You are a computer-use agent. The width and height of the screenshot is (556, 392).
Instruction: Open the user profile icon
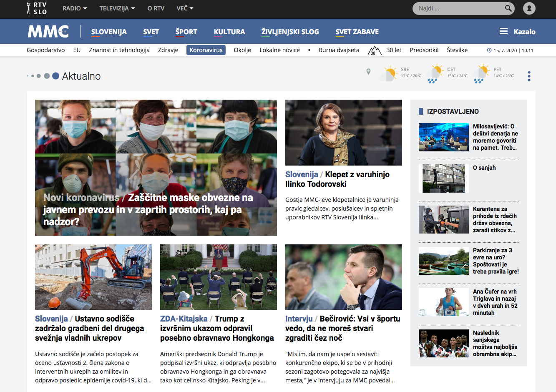529,8
